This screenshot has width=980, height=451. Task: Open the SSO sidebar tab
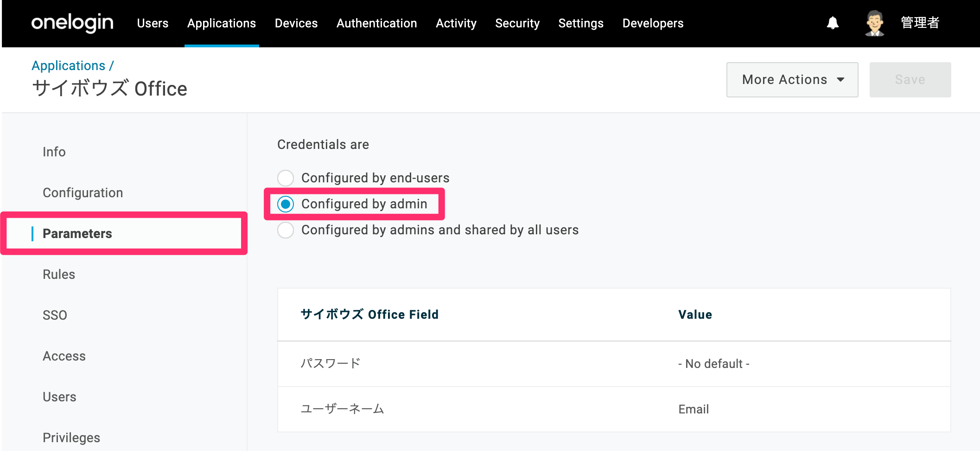55,315
